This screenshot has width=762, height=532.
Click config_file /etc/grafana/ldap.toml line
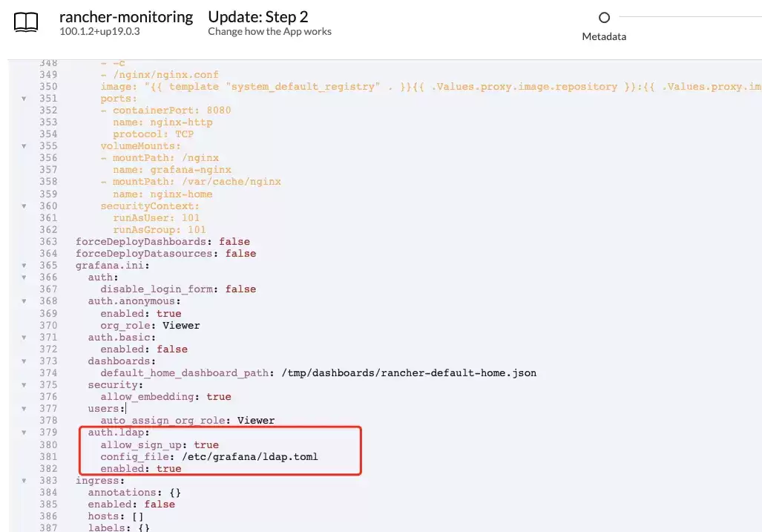209,457
